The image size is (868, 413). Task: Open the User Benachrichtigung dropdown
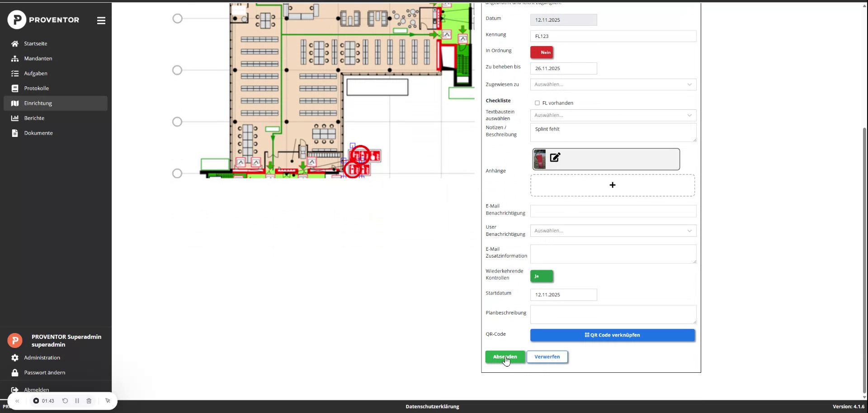tap(613, 231)
